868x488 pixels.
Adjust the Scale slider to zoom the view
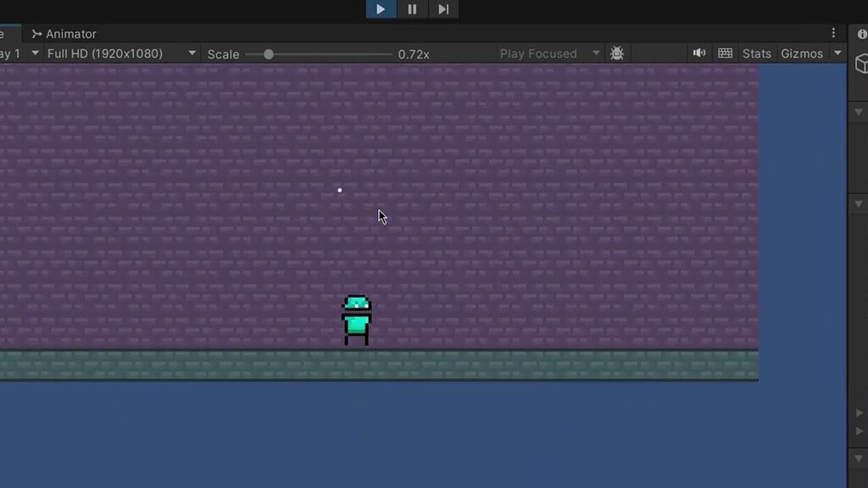coord(270,53)
